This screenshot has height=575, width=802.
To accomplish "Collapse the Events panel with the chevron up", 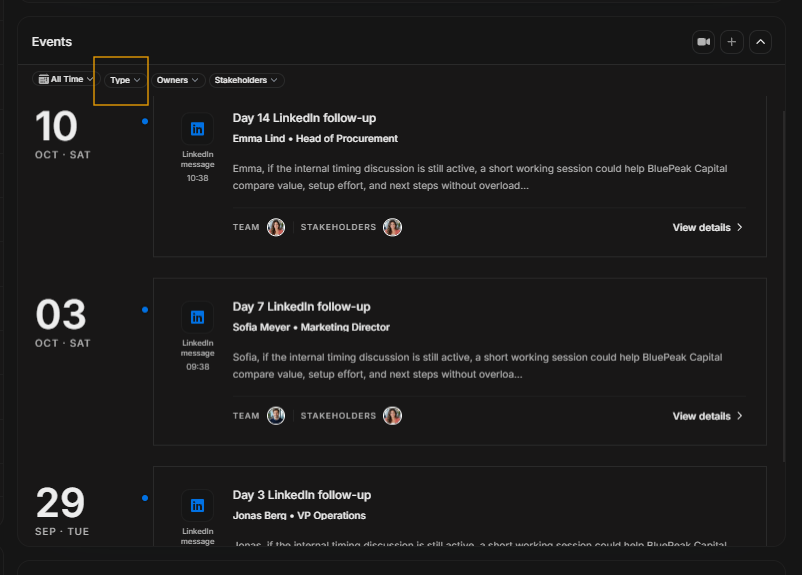I will pyautogui.click(x=760, y=42).
